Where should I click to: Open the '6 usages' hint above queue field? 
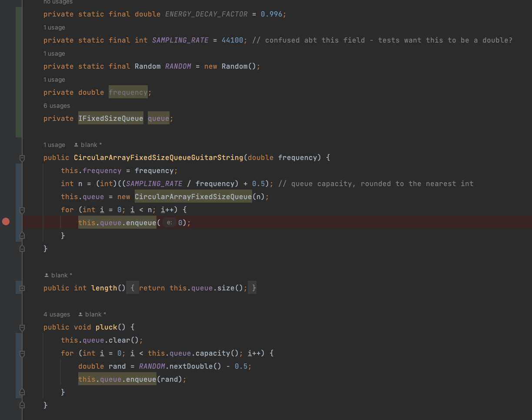[x=57, y=106]
